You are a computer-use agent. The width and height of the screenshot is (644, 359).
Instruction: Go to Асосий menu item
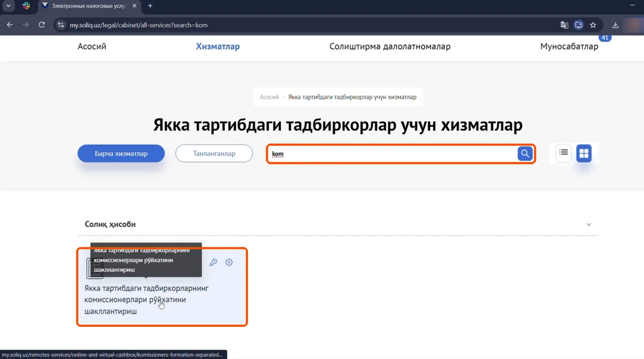tap(92, 46)
